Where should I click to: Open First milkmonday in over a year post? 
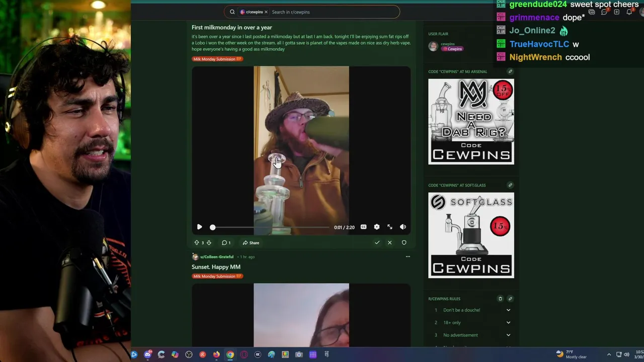click(231, 28)
